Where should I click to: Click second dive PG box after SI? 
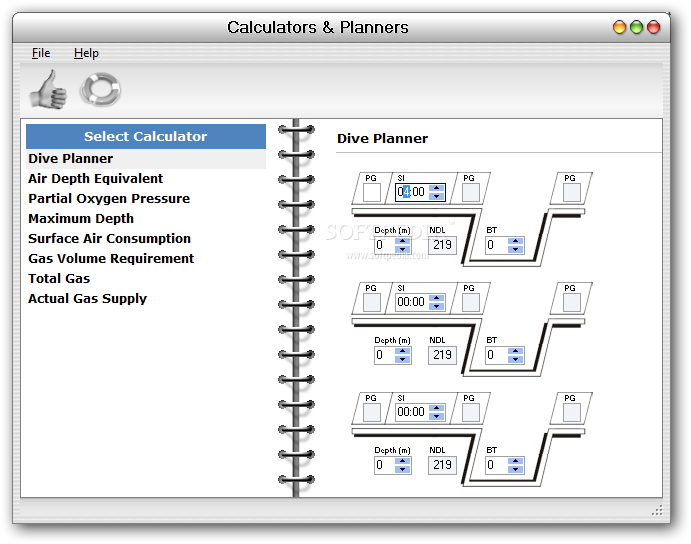(471, 302)
